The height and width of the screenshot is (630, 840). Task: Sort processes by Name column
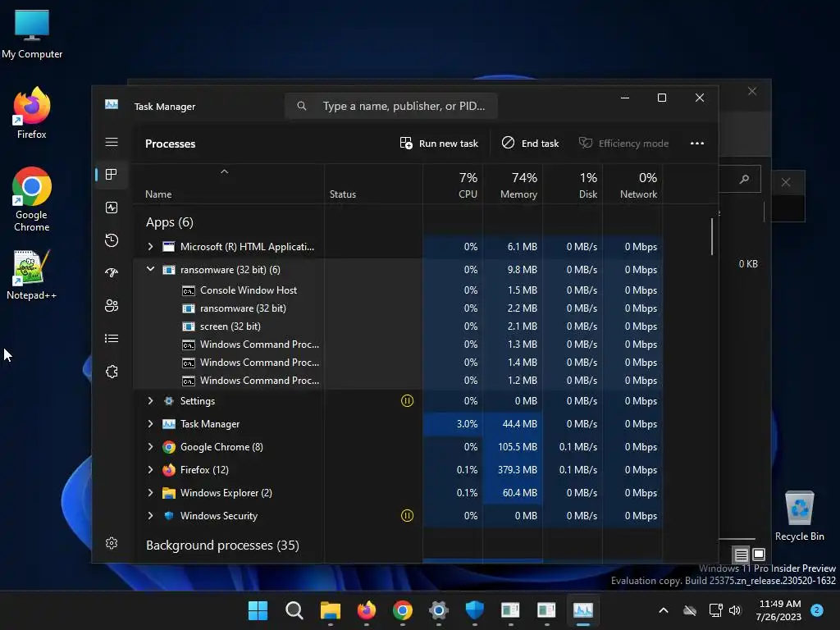[229, 184]
